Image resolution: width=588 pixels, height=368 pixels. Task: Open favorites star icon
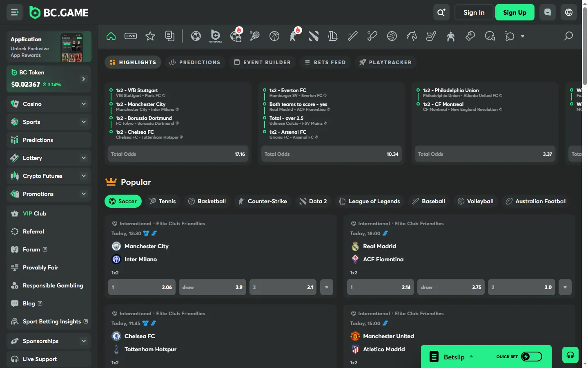tap(150, 36)
